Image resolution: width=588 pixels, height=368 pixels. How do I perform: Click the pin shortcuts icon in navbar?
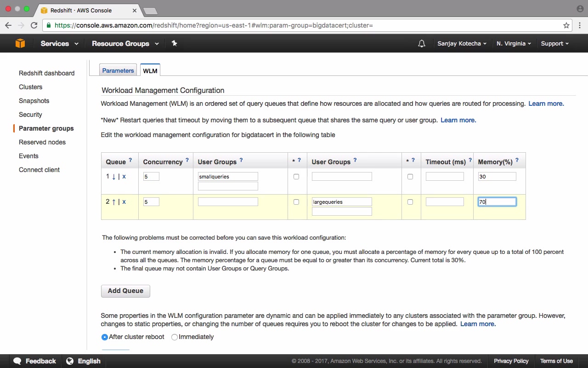coord(174,43)
